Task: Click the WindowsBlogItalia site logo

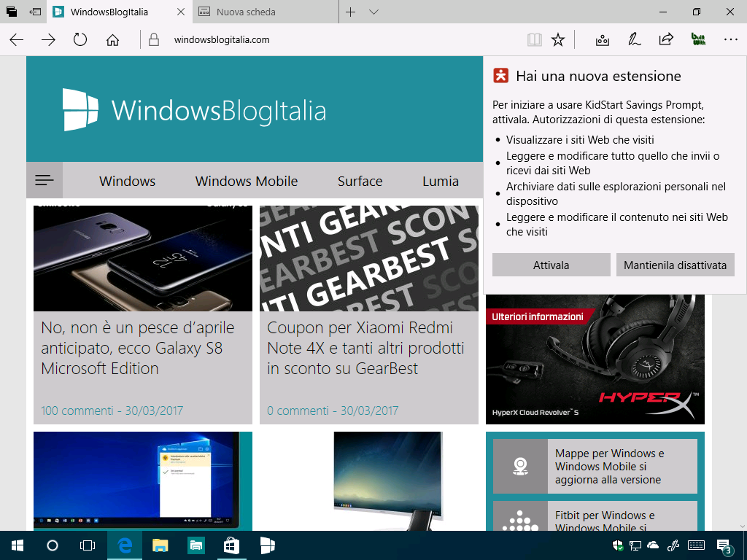Action: click(x=194, y=110)
